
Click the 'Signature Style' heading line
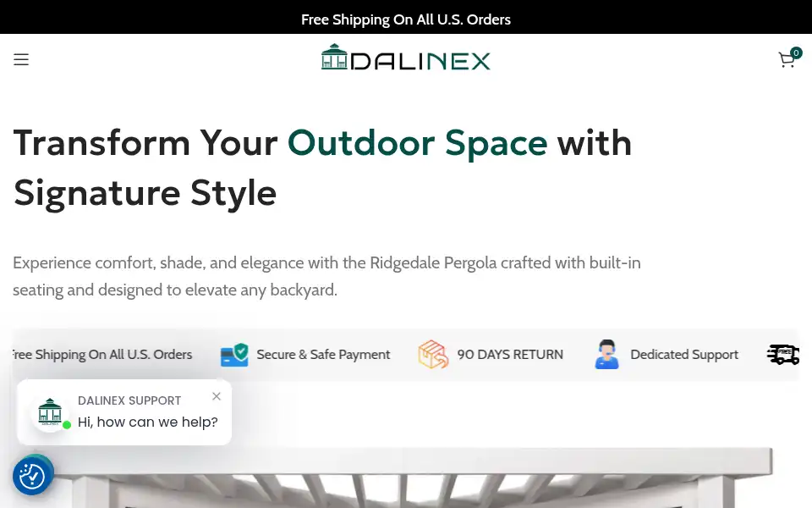coord(145,193)
